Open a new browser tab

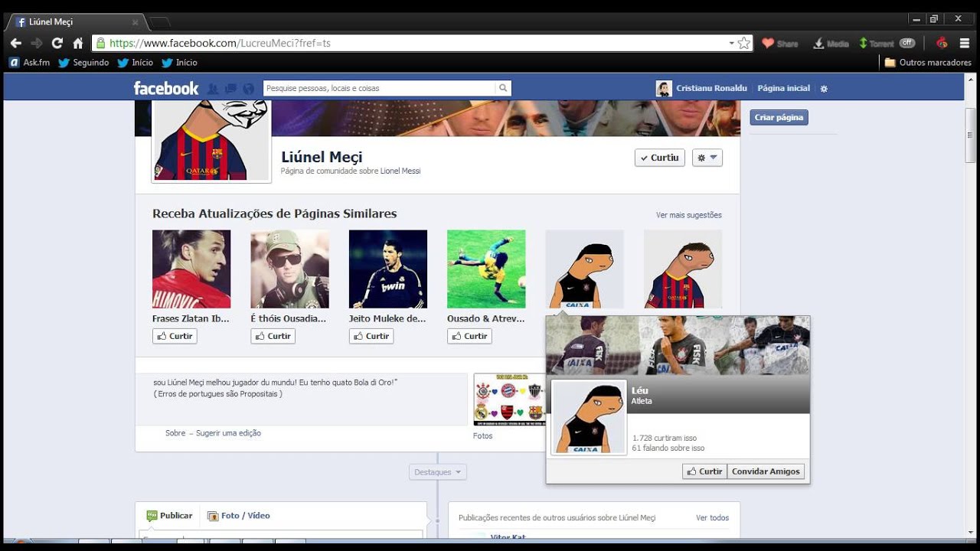pyautogui.click(x=159, y=22)
